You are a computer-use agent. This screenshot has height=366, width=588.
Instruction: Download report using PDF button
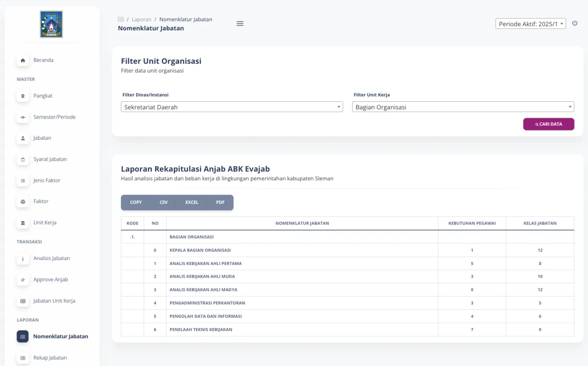pos(220,203)
